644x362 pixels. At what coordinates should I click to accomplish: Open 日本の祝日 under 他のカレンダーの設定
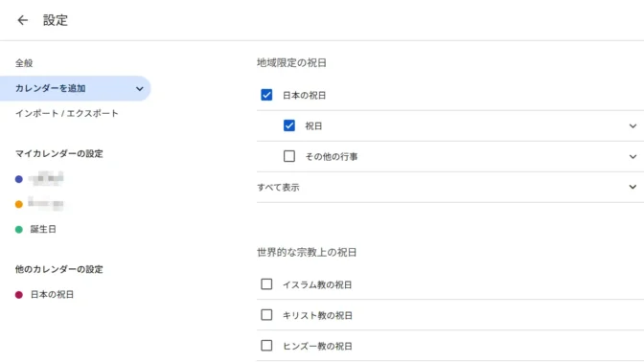pos(52,294)
